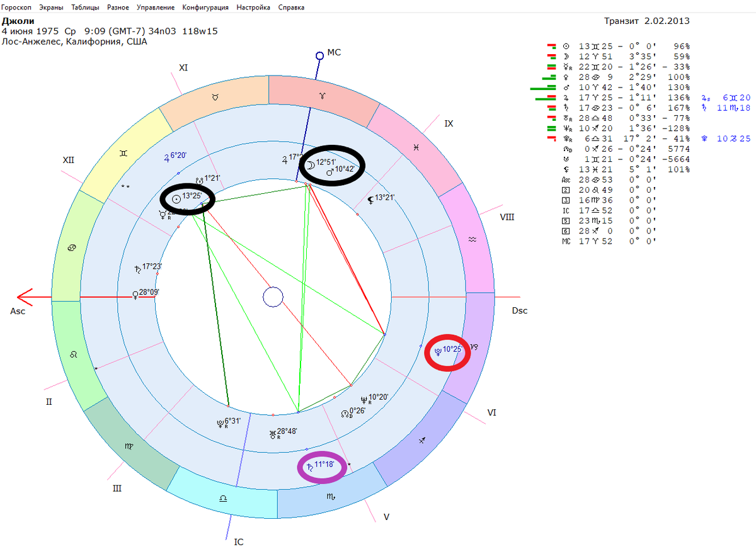Click the Cancer sign symbol on the zodiac ring
Image resolution: width=756 pixels, height=549 pixels.
point(71,247)
